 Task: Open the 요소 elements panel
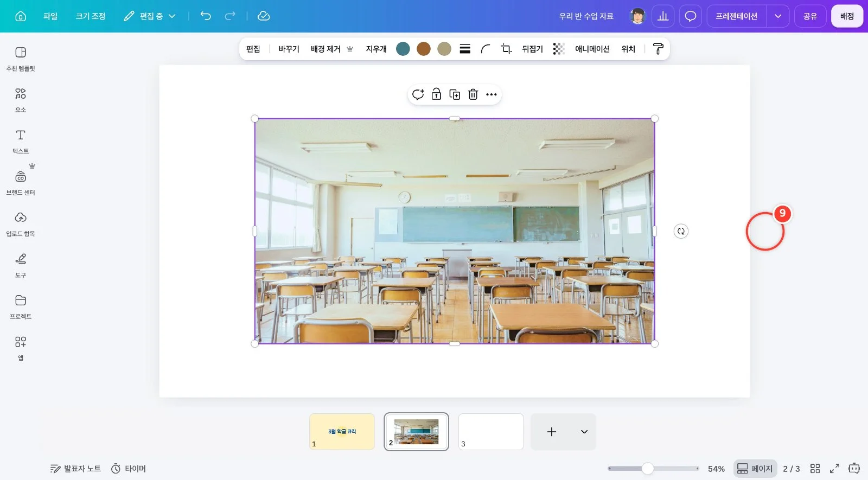[21, 100]
